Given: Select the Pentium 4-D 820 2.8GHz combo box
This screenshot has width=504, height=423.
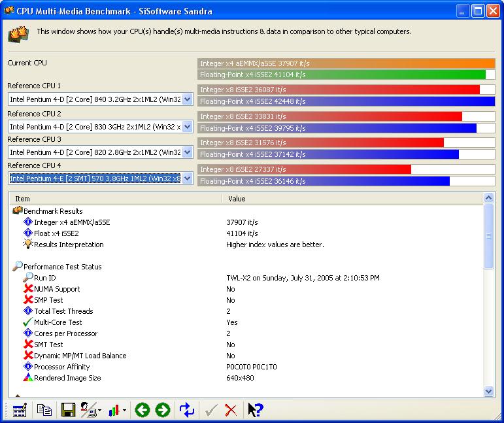Looking at the screenshot, I should click(100, 152).
